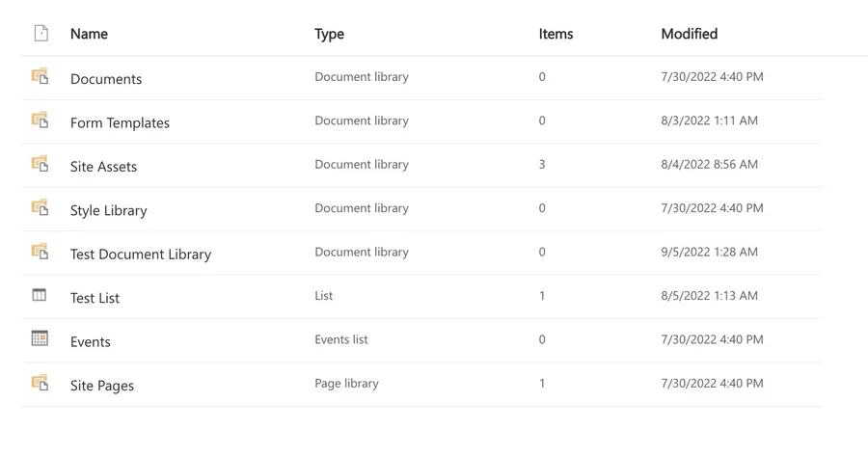Open the Documents library link

point(106,79)
